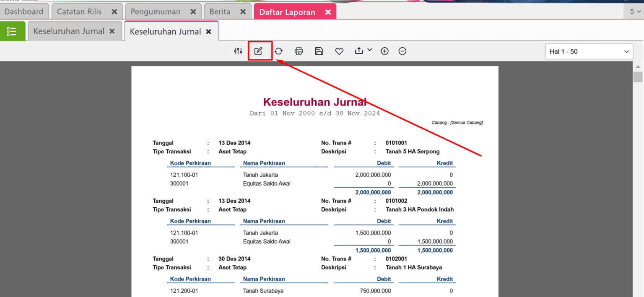Print the journal report
The height and width of the screenshot is (297, 644).
pyautogui.click(x=299, y=51)
